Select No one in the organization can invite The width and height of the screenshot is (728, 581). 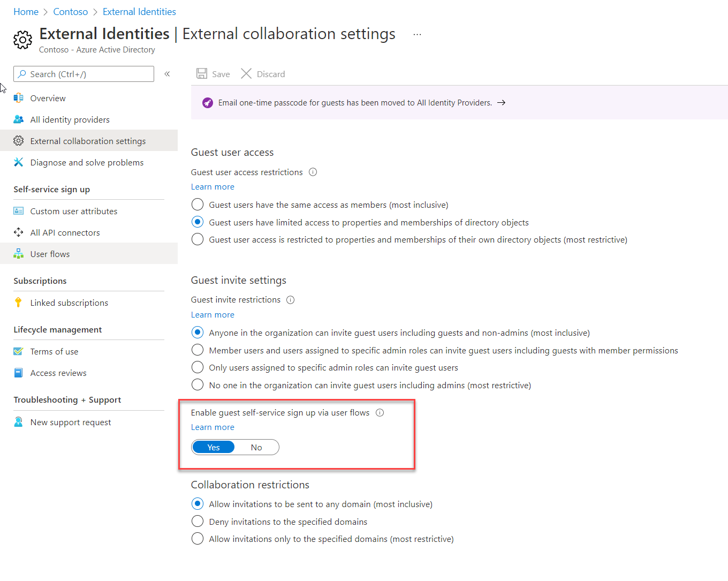pyautogui.click(x=198, y=385)
